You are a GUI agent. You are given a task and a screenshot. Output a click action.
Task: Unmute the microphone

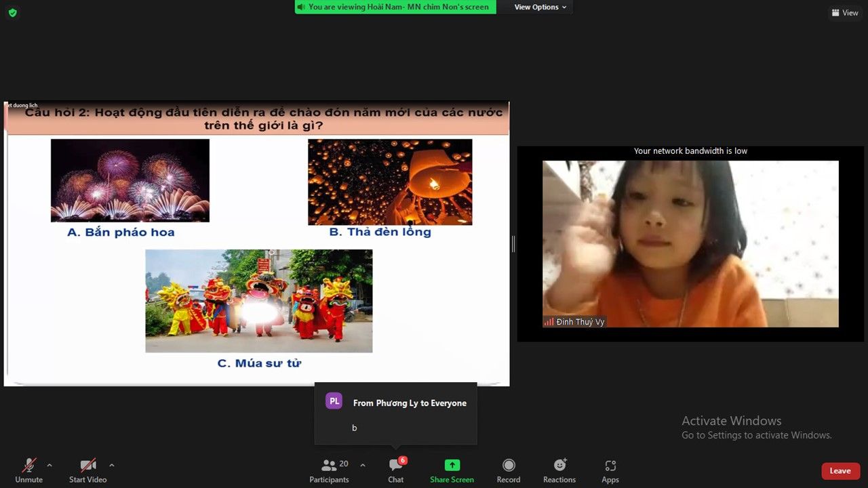point(29,470)
